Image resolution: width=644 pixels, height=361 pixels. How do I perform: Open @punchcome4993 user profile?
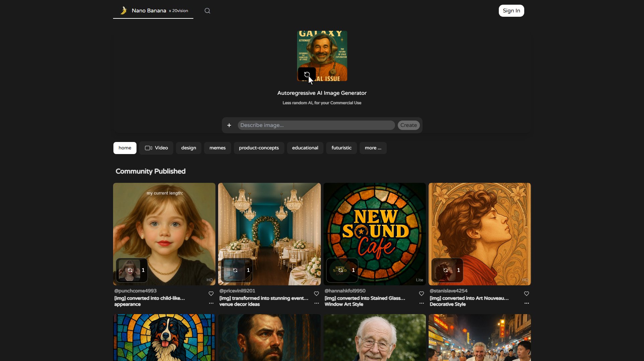(x=135, y=291)
